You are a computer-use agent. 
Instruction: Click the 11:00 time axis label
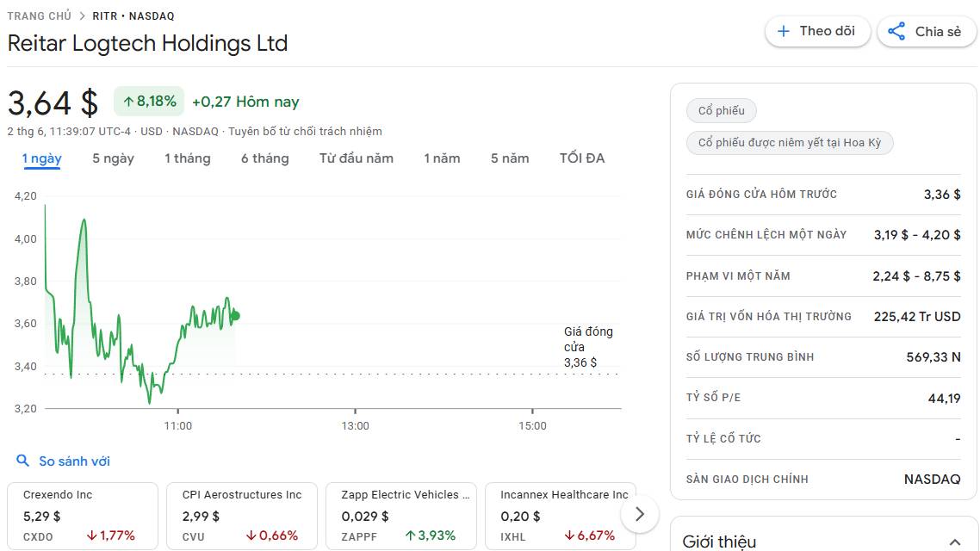point(178,426)
